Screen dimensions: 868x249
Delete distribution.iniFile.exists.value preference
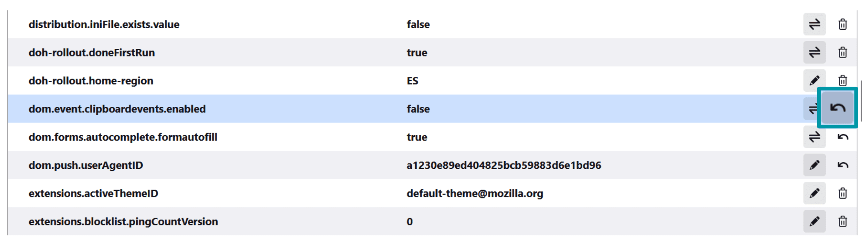tap(843, 24)
